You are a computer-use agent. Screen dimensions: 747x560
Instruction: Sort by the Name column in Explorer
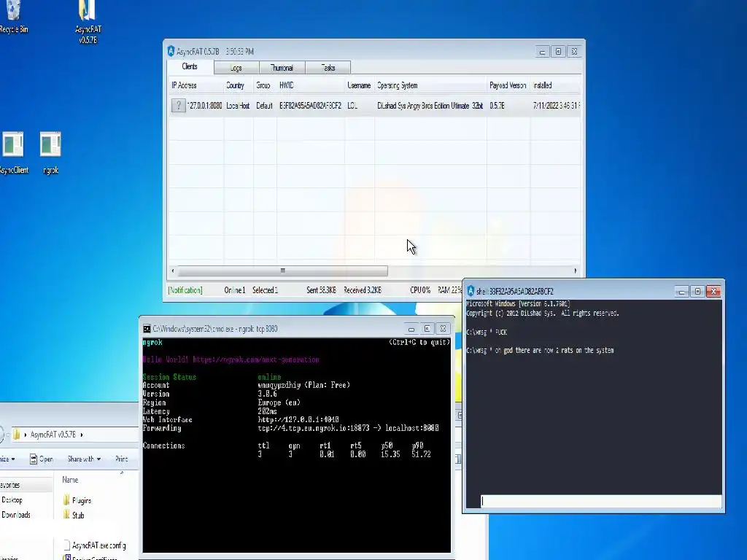coord(70,480)
